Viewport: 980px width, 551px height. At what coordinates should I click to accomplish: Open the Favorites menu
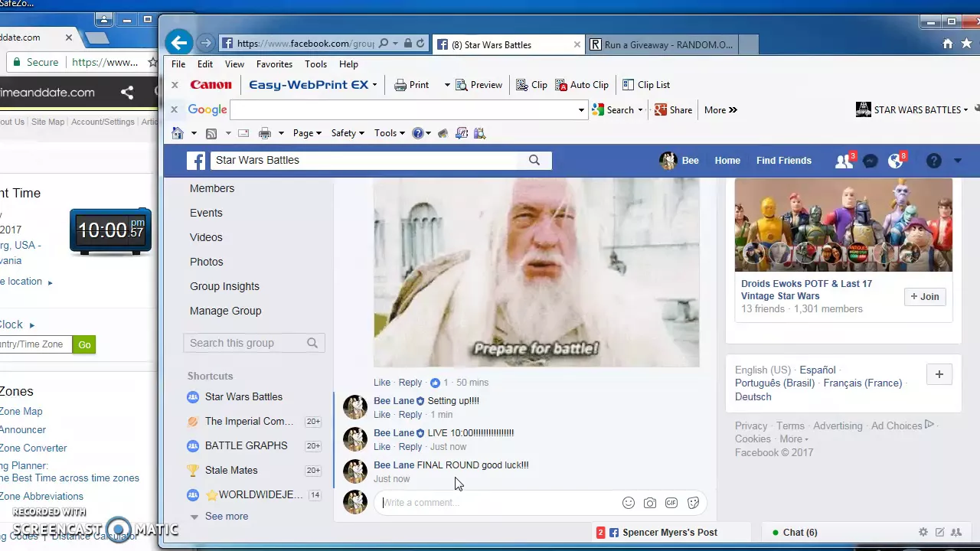tap(274, 64)
